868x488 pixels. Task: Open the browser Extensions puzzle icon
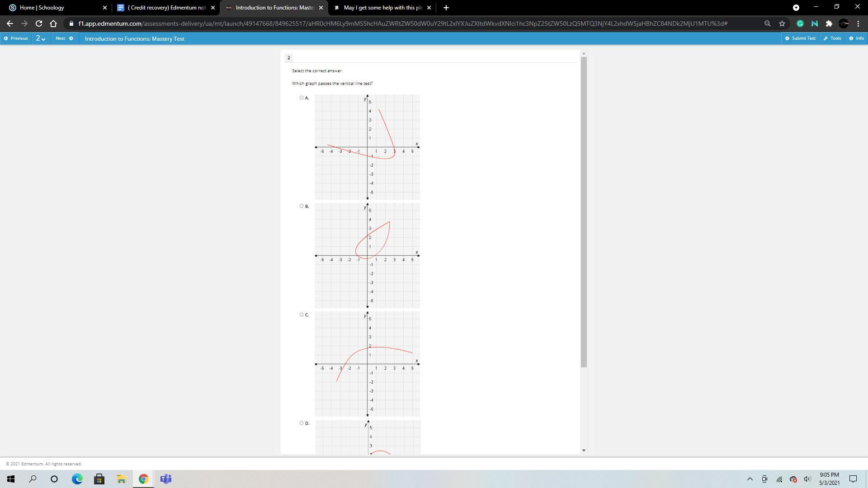(829, 23)
